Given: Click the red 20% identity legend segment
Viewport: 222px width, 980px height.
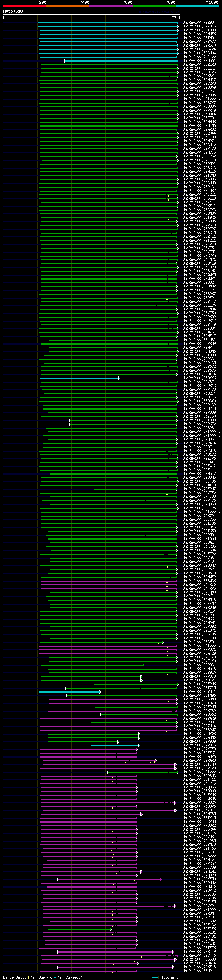Looking at the screenshot, I should click(x=25, y=6).
